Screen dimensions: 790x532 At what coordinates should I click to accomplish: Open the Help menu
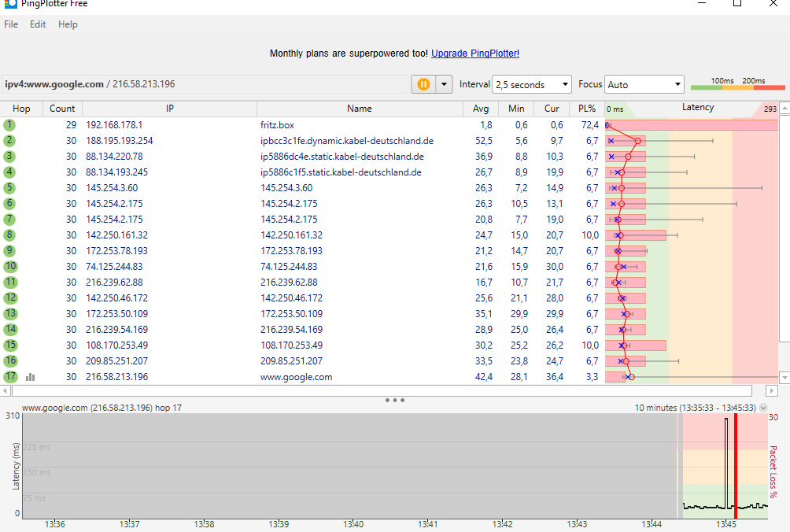(68, 24)
